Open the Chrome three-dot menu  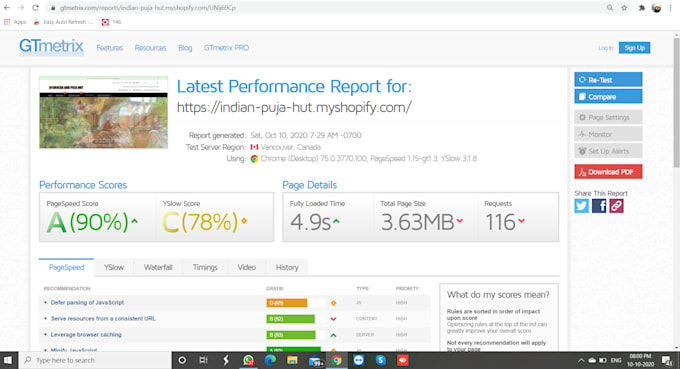(671, 8)
